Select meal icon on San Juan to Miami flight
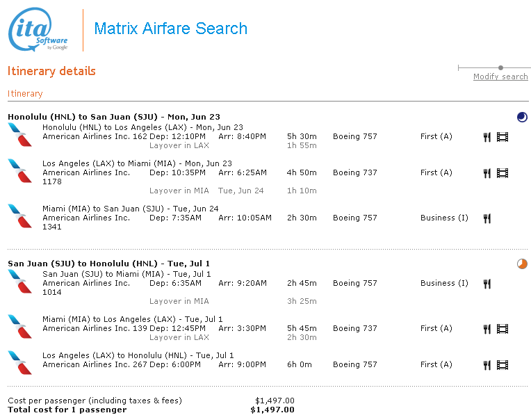531x420 pixels. 487,284
